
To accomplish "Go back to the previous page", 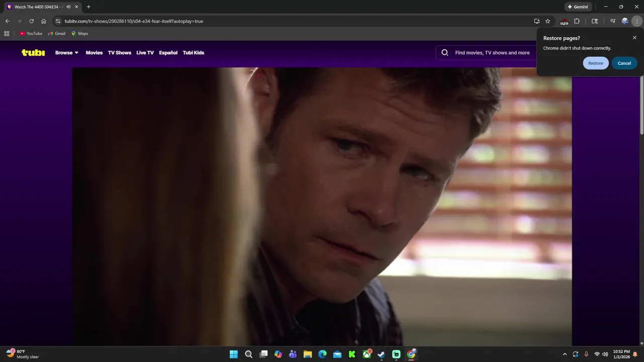I will (x=7, y=21).
